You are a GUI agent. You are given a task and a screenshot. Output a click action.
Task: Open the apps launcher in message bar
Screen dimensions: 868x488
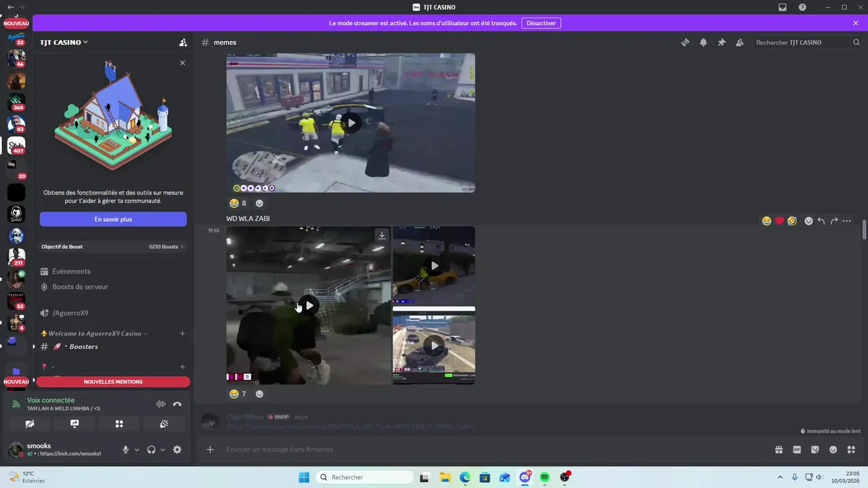851,449
